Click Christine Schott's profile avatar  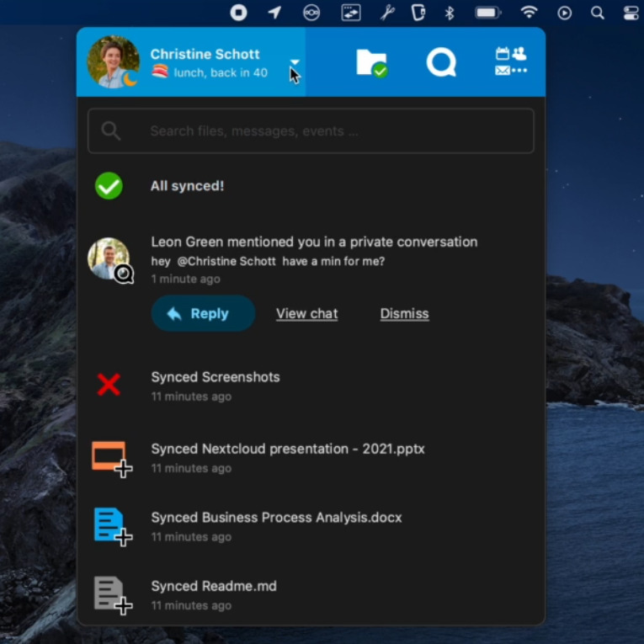pyautogui.click(x=114, y=62)
